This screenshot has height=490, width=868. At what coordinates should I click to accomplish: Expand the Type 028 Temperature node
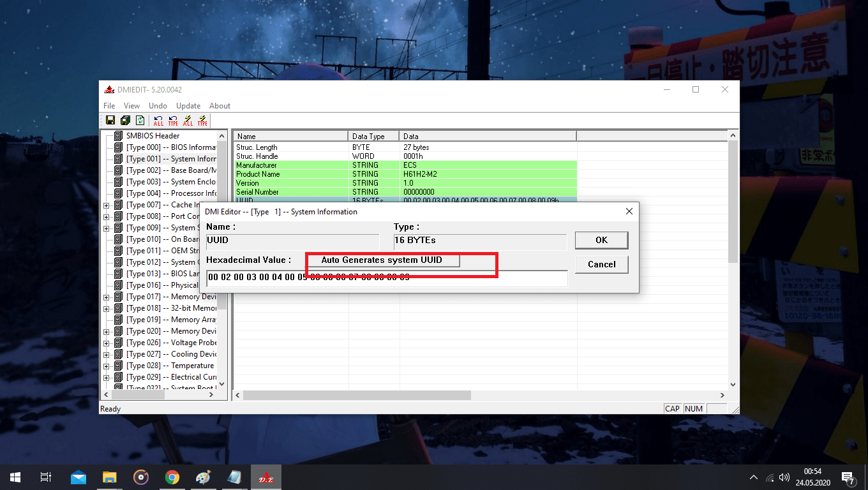click(107, 366)
